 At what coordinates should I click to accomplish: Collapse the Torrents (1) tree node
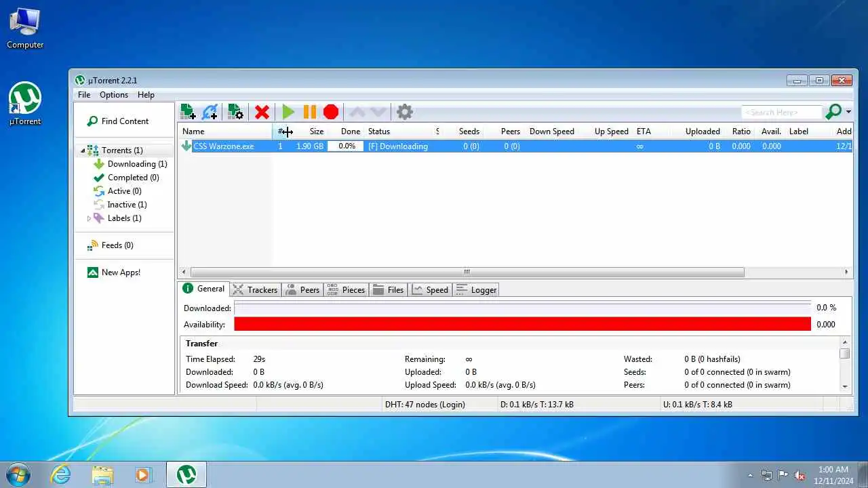[83, 150]
